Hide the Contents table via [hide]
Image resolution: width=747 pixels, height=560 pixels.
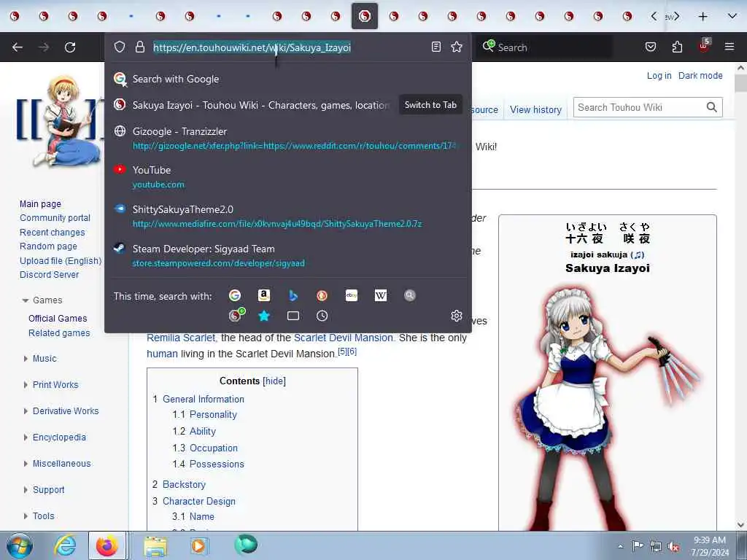(274, 381)
